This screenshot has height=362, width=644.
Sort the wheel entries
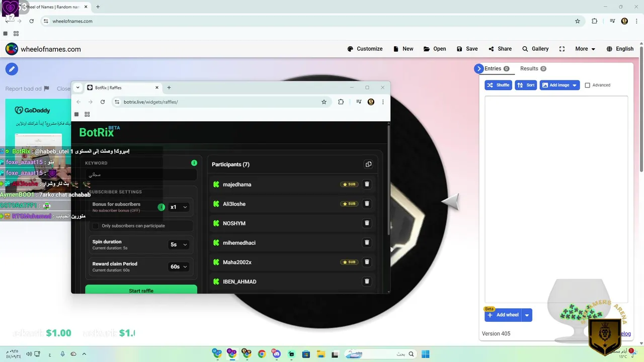tap(526, 85)
